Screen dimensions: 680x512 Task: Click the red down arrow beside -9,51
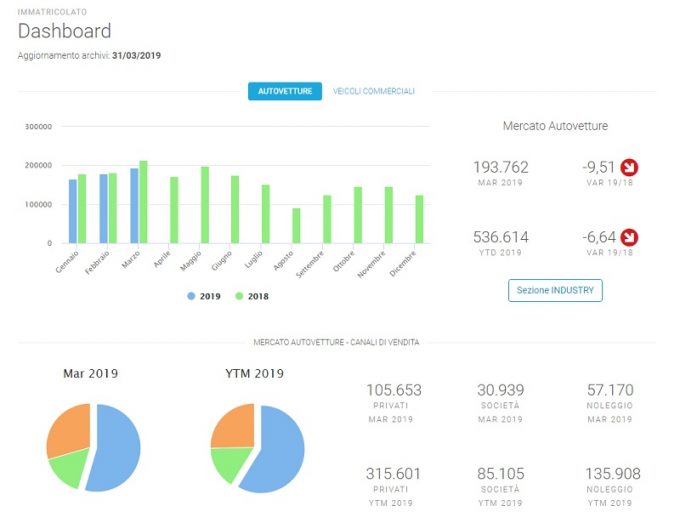[629, 167]
